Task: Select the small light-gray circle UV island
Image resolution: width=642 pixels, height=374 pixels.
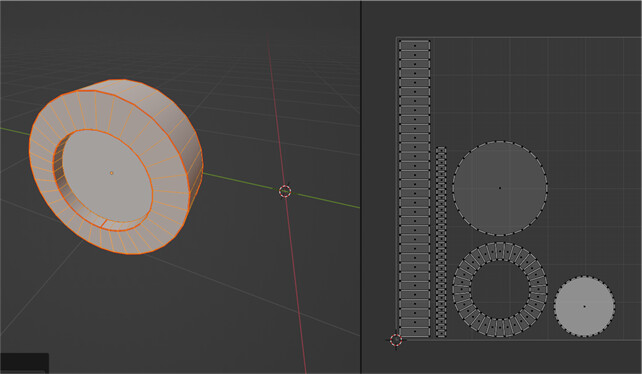Action: pos(584,306)
